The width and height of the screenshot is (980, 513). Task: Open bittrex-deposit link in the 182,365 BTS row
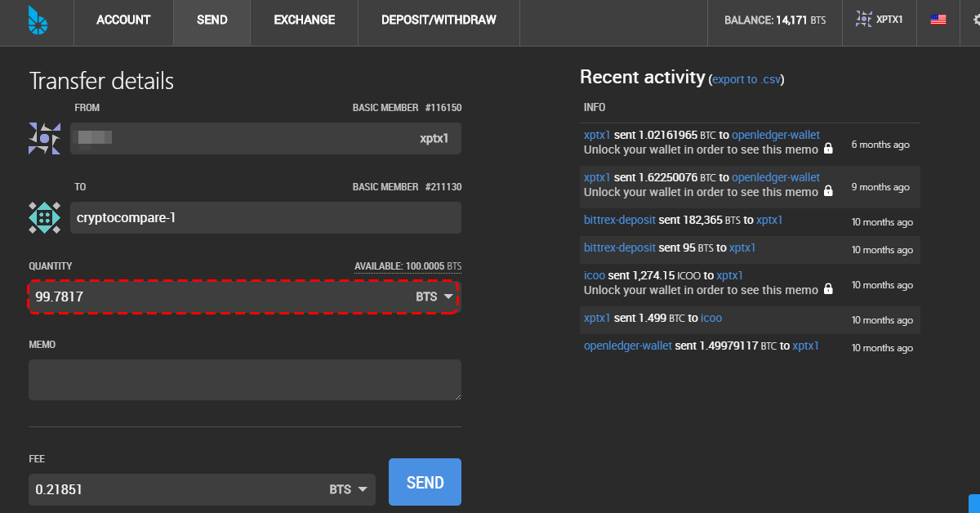[620, 220]
